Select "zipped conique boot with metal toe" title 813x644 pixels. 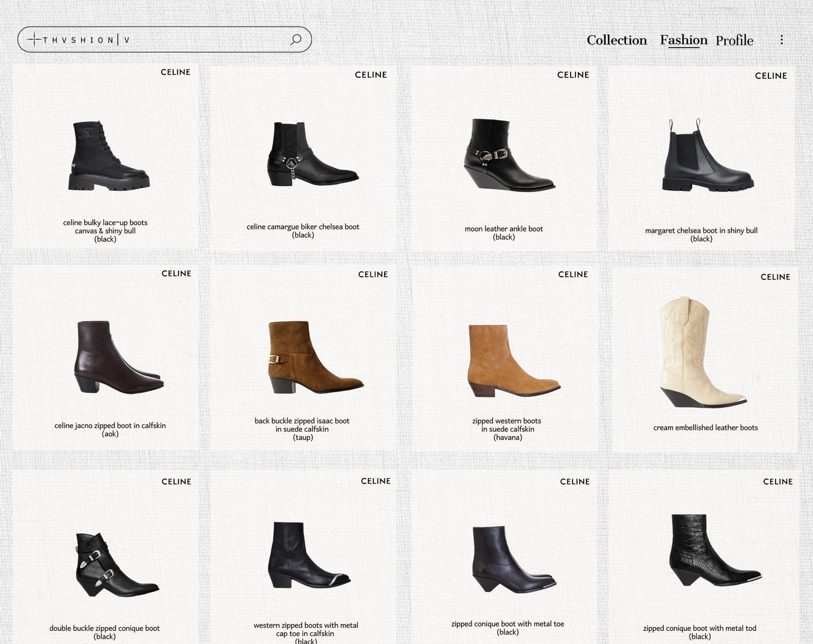click(508, 624)
